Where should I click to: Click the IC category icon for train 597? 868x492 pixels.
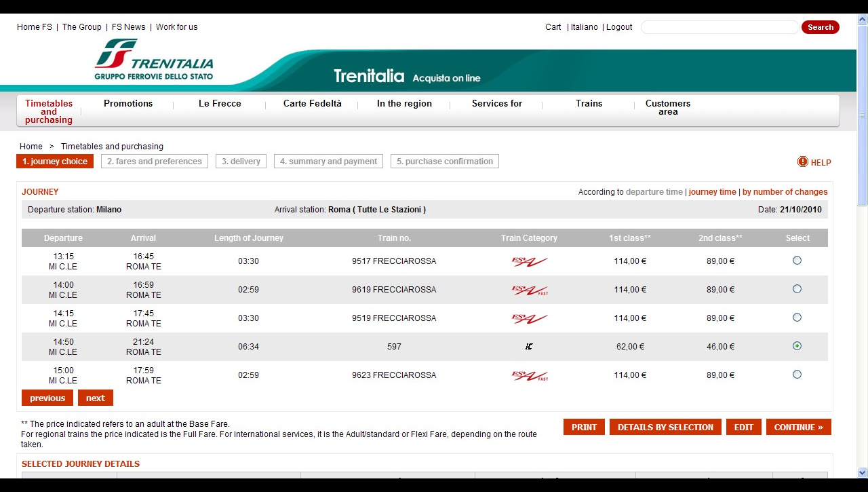tap(529, 347)
